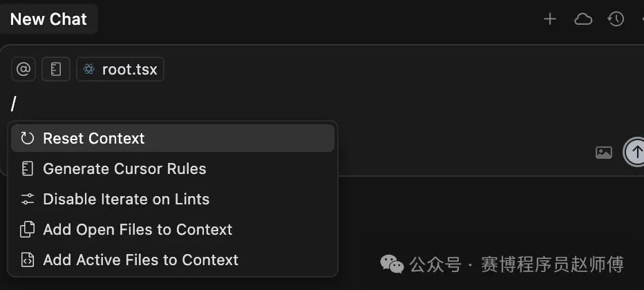This screenshot has width=644, height=290.
Task: Choose Generate Cursor Rules command
Action: click(173, 168)
